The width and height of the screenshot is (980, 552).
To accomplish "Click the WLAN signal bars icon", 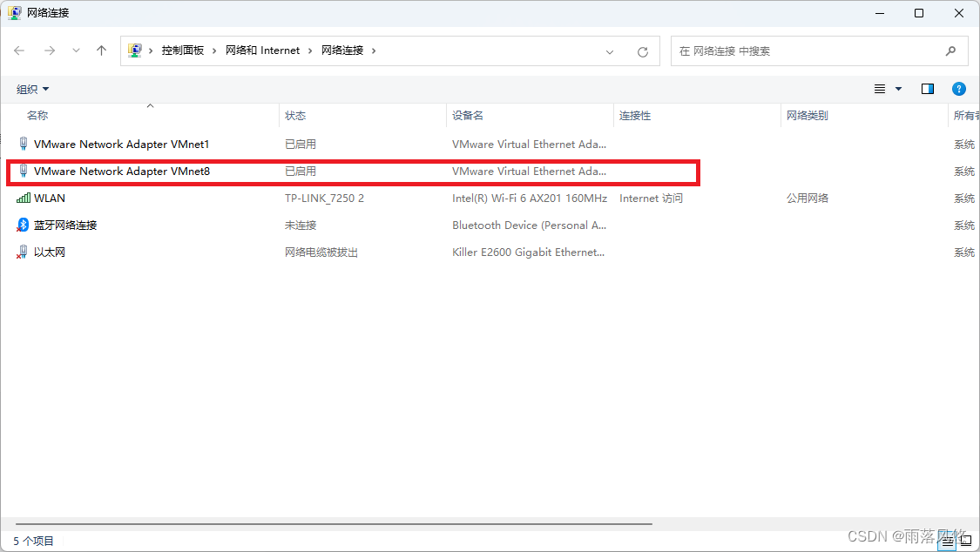I will click(24, 198).
